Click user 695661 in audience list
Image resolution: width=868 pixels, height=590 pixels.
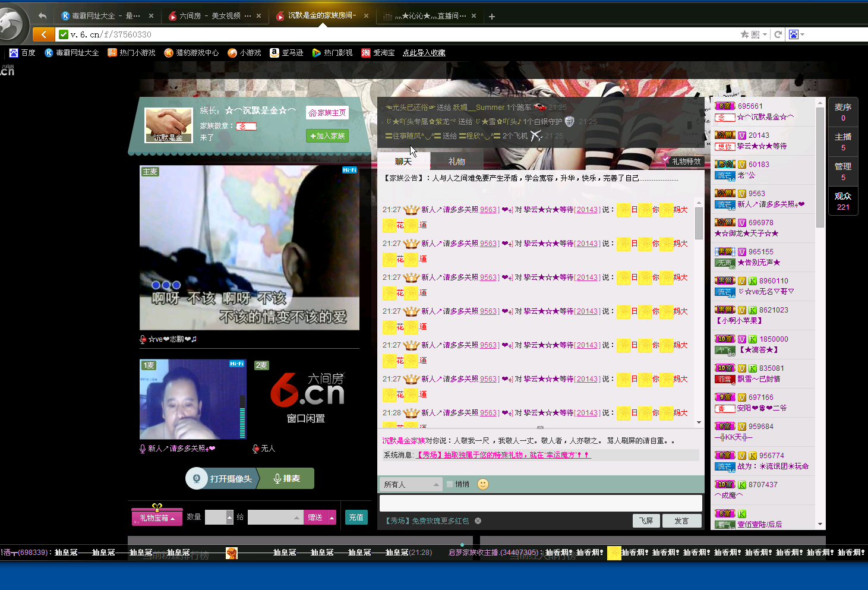(x=763, y=112)
